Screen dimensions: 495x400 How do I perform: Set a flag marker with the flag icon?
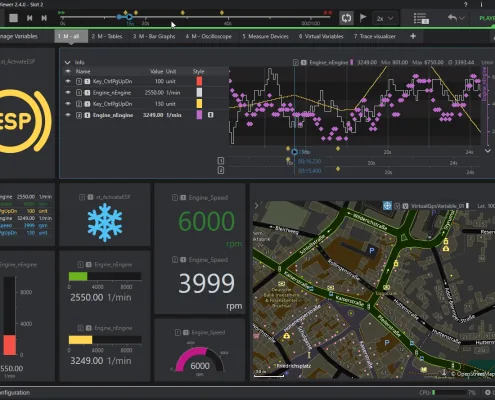pos(363,18)
